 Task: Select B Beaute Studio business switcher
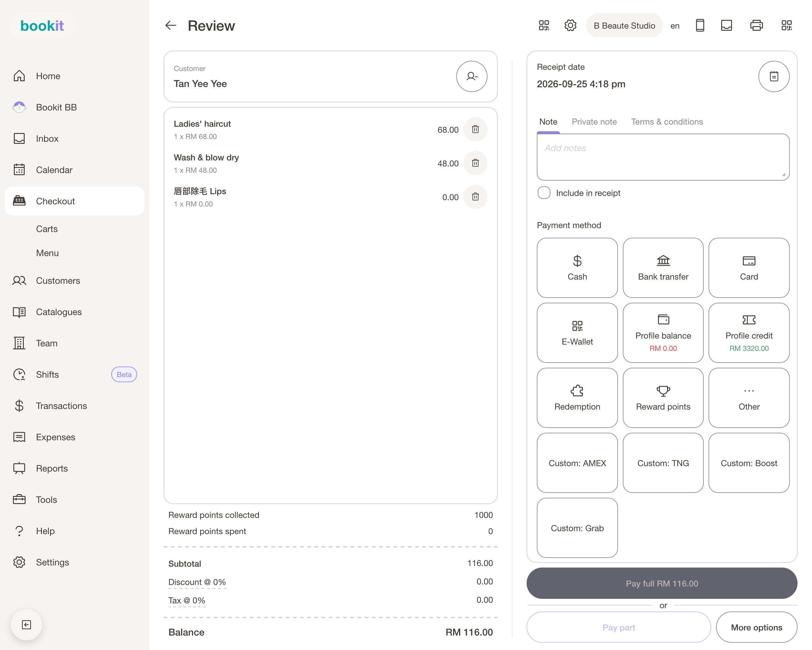[x=624, y=26]
